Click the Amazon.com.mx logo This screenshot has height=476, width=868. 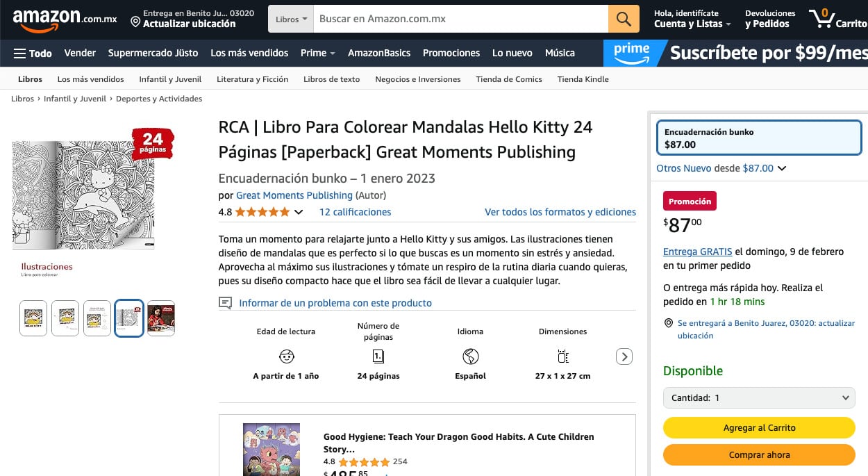coord(65,19)
